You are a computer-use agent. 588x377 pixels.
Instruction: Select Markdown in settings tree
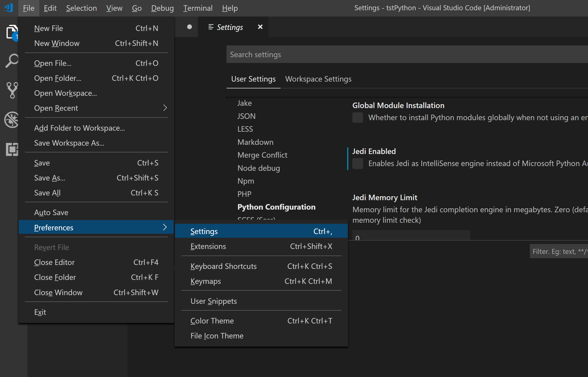pyautogui.click(x=255, y=142)
